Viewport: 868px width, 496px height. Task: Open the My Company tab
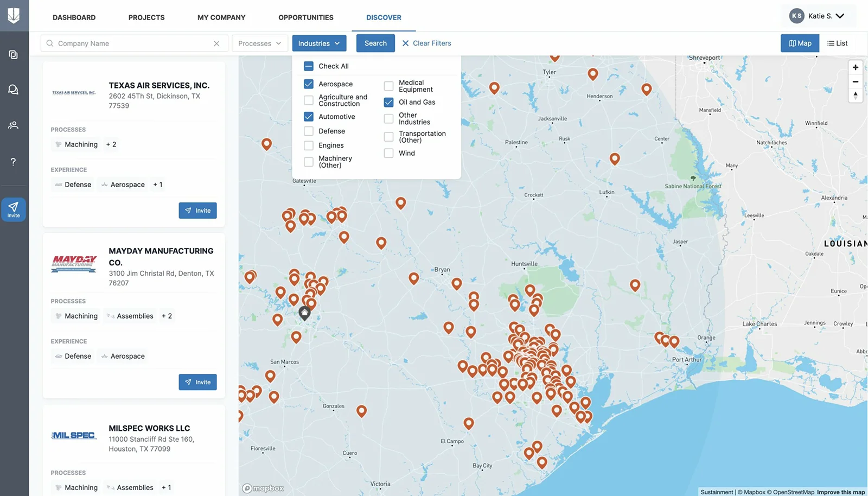point(221,17)
